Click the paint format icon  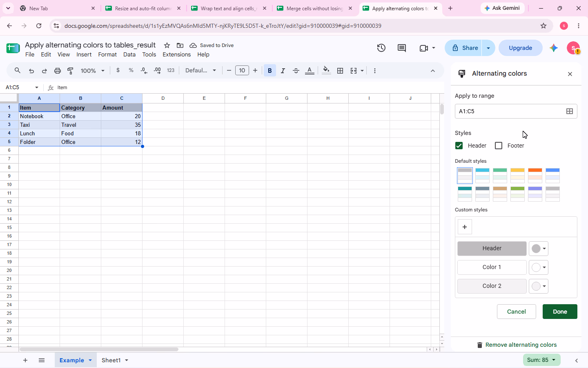70,71
